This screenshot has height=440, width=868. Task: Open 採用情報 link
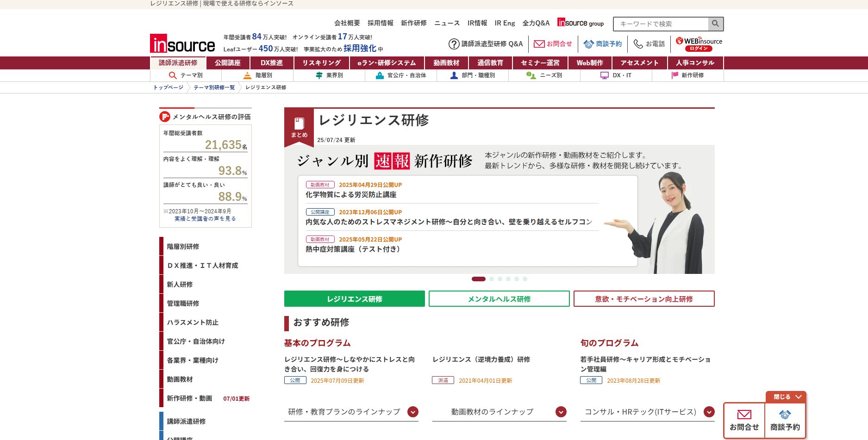[x=381, y=23]
